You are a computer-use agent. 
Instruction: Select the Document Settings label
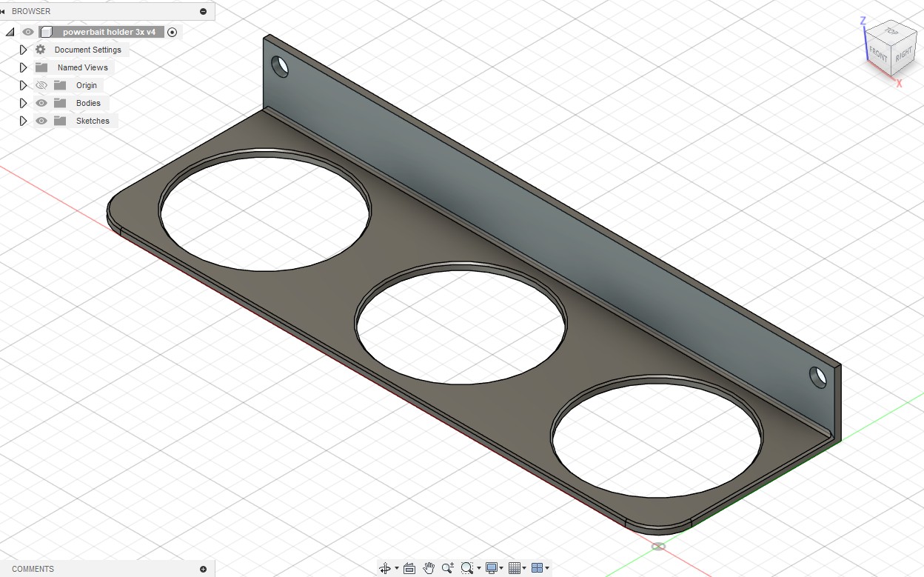[x=88, y=50]
